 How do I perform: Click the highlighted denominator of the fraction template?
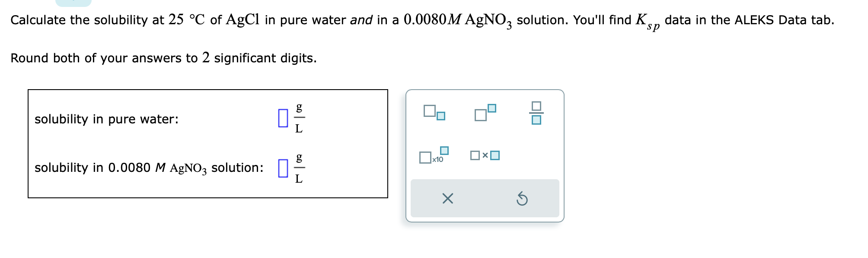[537, 120]
